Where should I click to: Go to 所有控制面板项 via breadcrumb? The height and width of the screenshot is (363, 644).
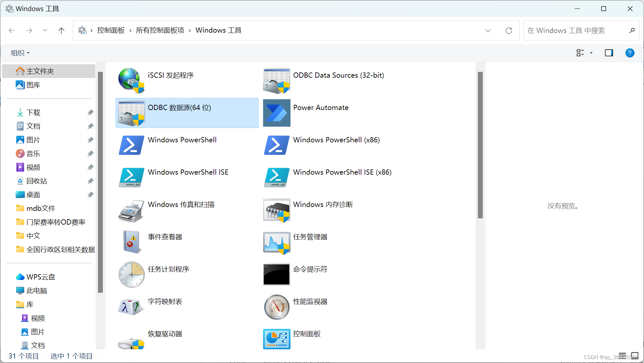coord(160,30)
